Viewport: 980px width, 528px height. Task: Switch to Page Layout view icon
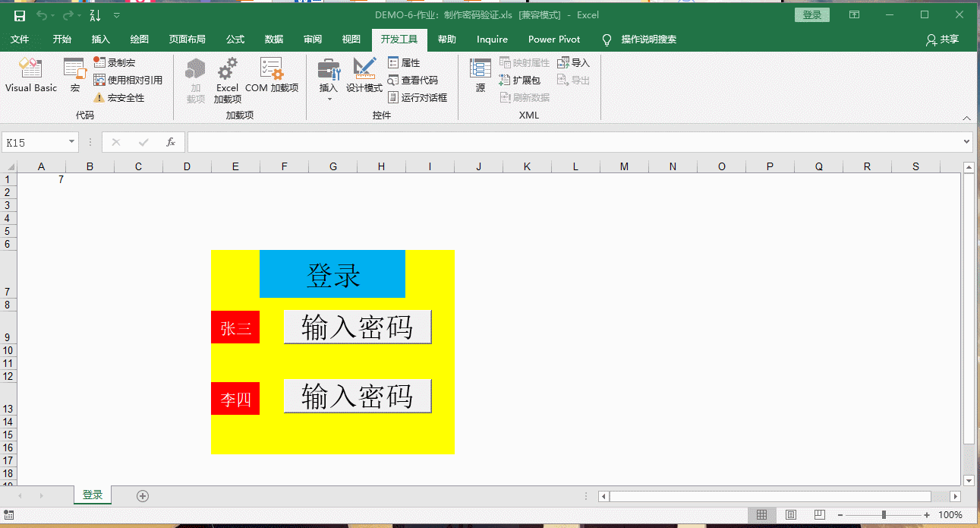pos(791,515)
